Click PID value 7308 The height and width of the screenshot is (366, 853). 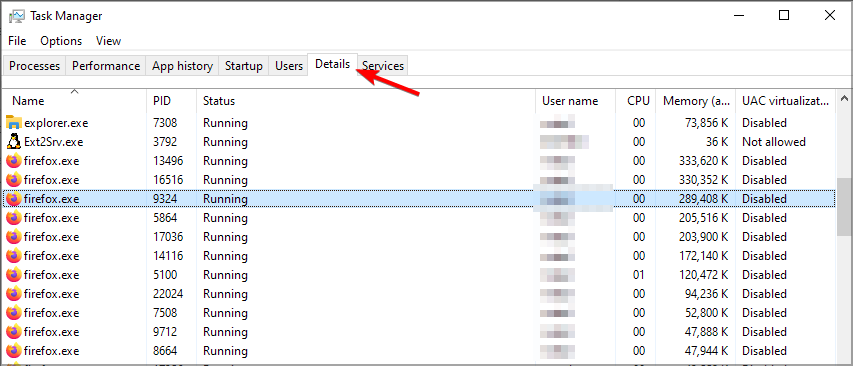165,123
